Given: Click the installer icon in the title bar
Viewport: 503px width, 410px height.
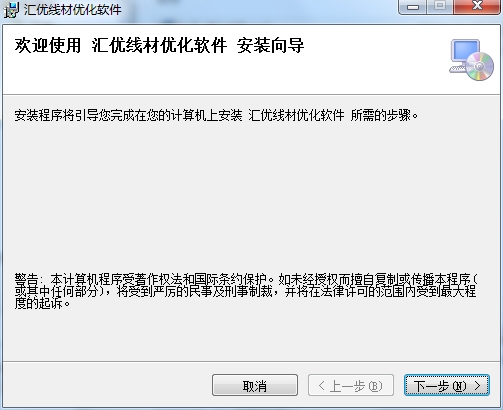Looking at the screenshot, I should (x=11, y=9).
